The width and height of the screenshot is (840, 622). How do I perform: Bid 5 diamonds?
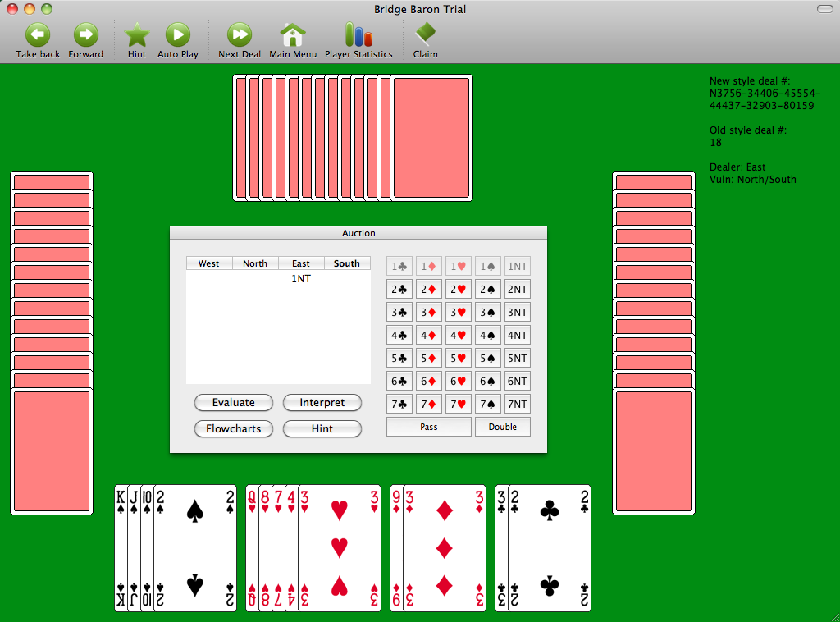(428, 359)
